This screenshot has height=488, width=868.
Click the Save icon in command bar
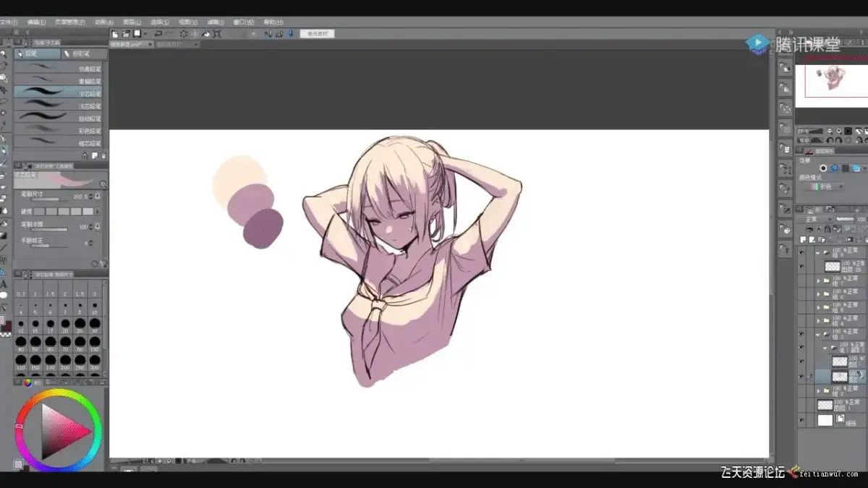137,34
